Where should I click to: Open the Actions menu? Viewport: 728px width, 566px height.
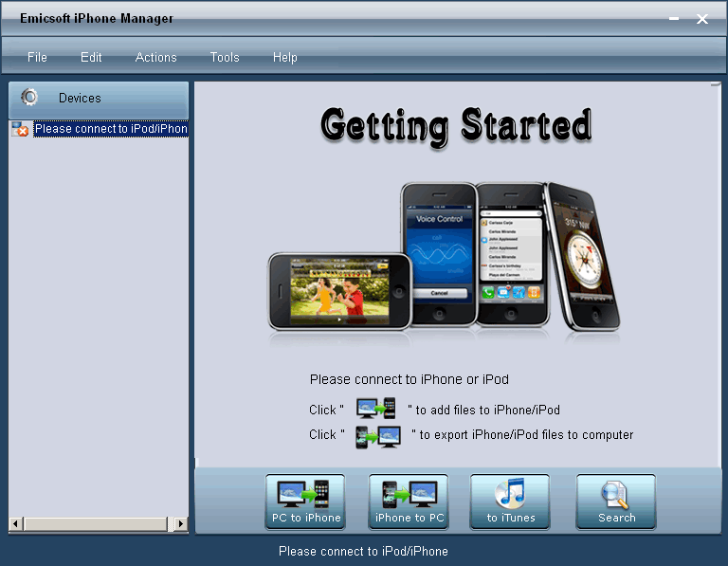coord(156,57)
